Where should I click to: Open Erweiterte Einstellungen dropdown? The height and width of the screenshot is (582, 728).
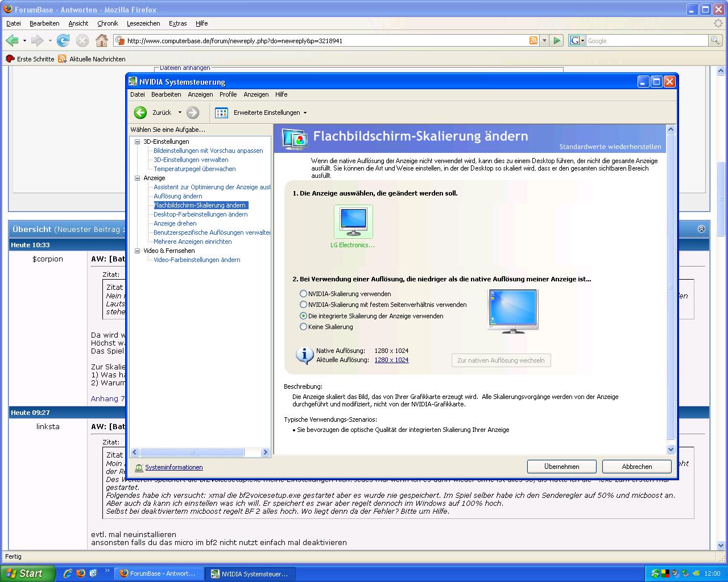coord(305,113)
